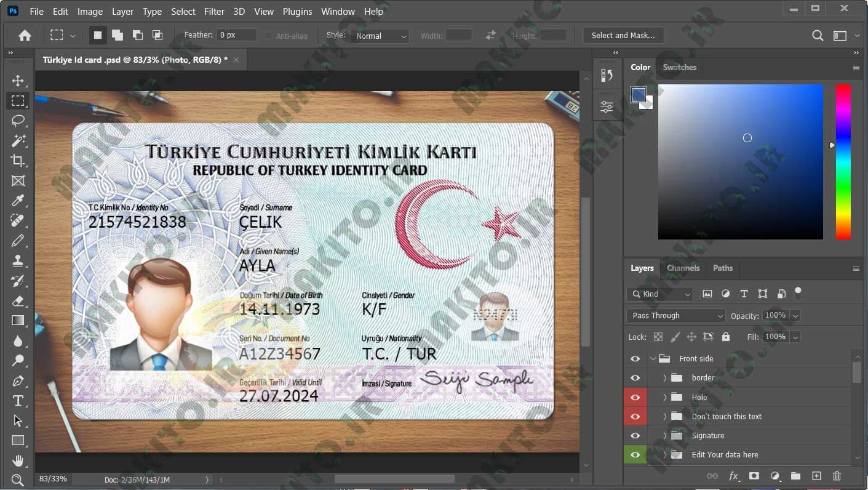This screenshot has height=490, width=868.
Task: Select the Magic Wand tool
Action: 18,141
